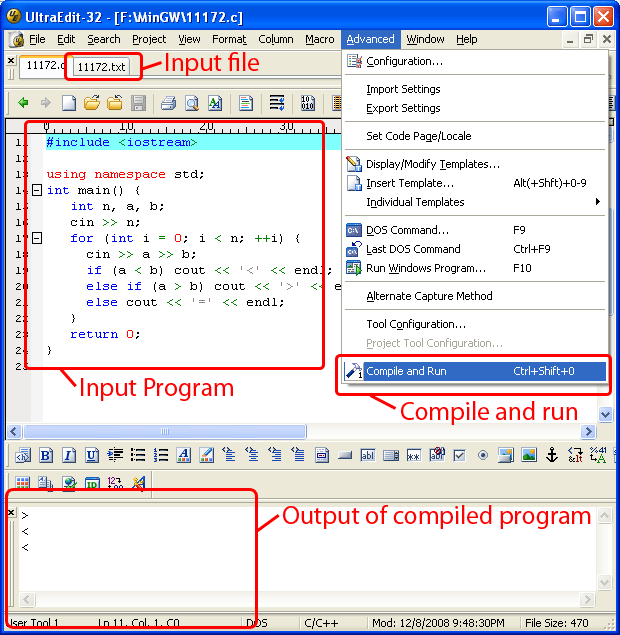Click the HTML numbered list icon
The height and width of the screenshot is (635, 620).
pos(161,455)
